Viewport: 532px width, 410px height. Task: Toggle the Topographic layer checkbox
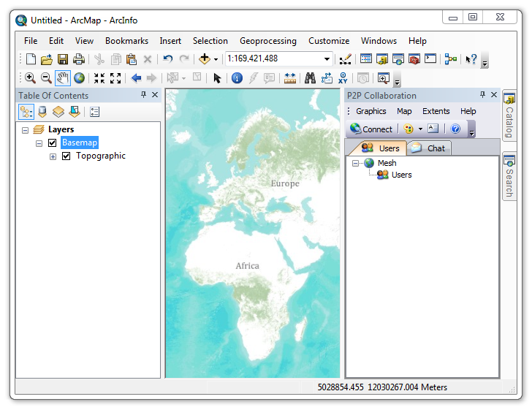point(66,156)
